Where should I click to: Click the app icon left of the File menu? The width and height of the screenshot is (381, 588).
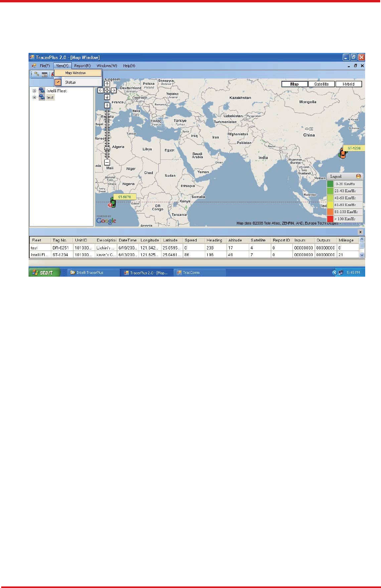click(x=34, y=66)
